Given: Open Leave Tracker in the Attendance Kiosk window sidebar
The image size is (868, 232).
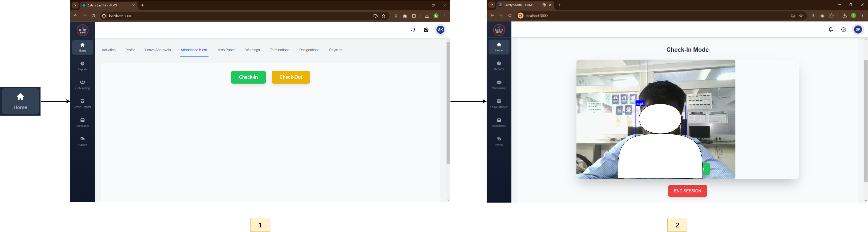Looking at the screenshot, I should pos(83,103).
